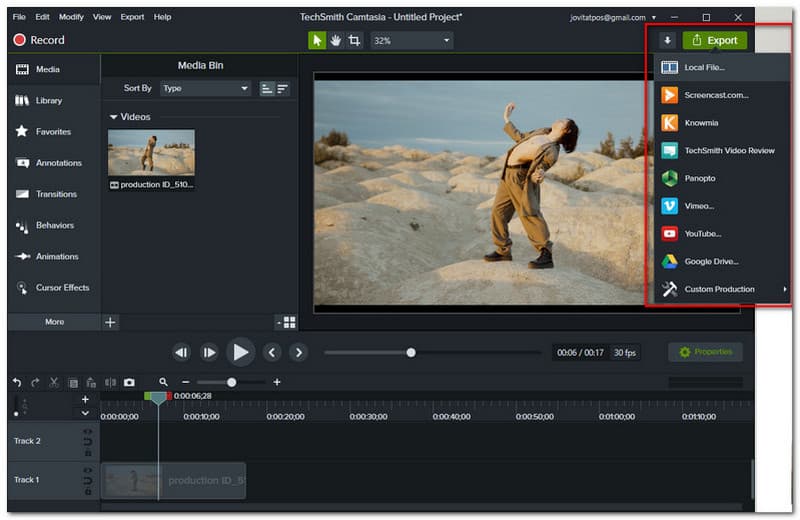Activate the hand pan tool

point(335,41)
